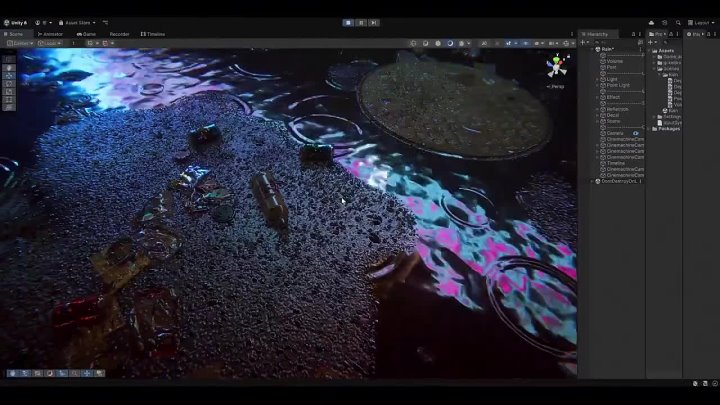Switch to the Game tab
Viewport: 720px width, 405px height.
click(x=87, y=34)
